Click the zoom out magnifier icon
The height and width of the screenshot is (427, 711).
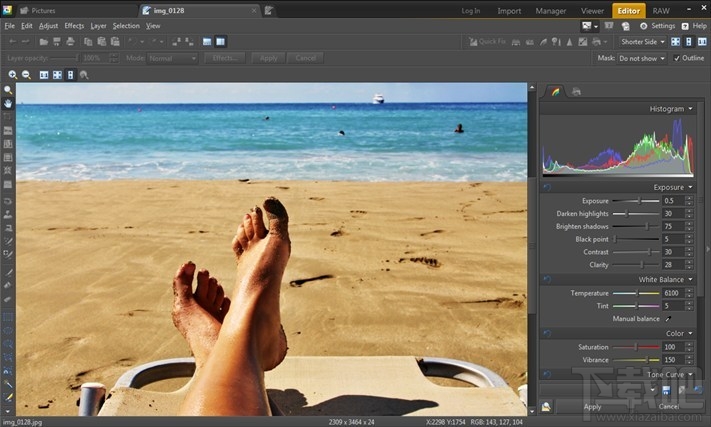click(27, 75)
